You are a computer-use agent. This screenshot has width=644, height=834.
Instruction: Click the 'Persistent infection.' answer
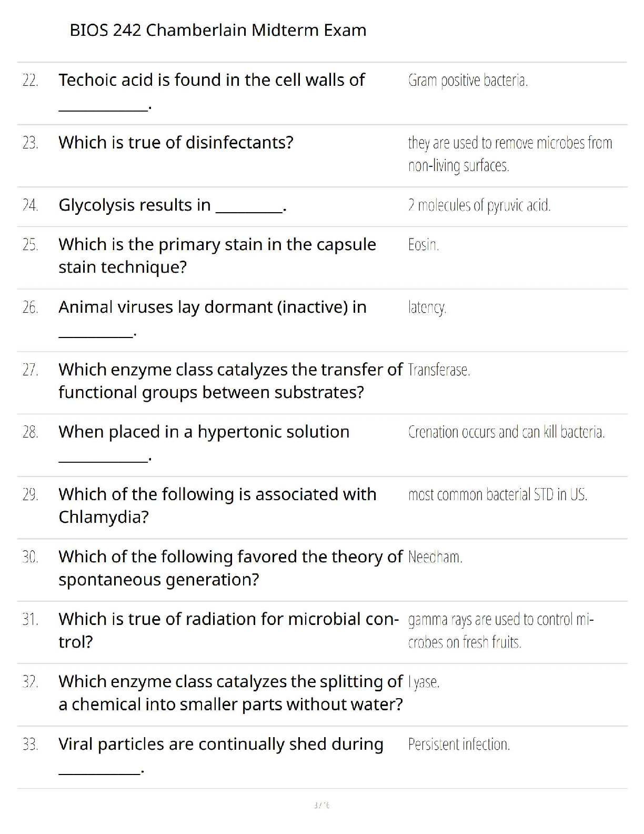pyautogui.click(x=459, y=744)
